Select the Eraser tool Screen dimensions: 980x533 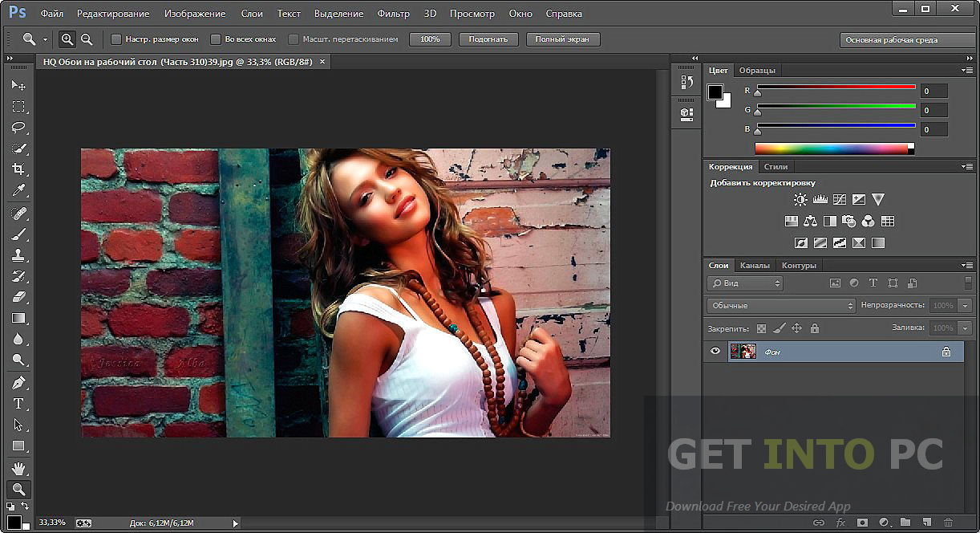(x=18, y=297)
